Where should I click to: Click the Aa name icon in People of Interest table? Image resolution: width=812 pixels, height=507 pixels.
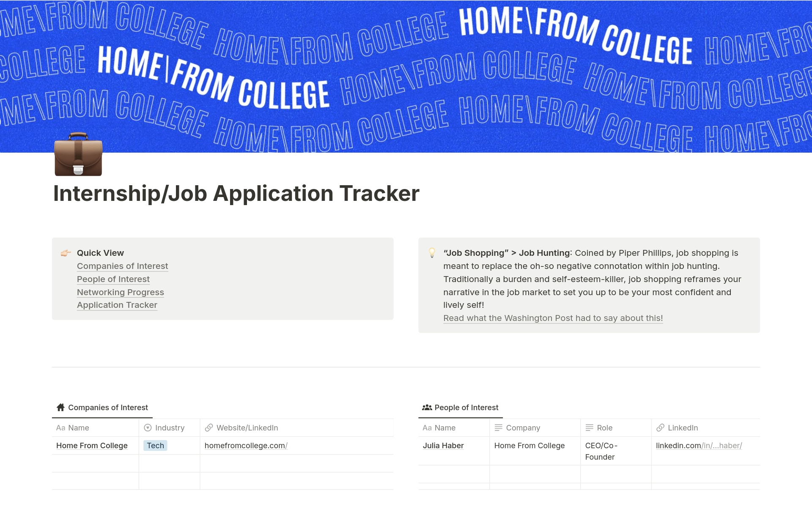(x=427, y=427)
